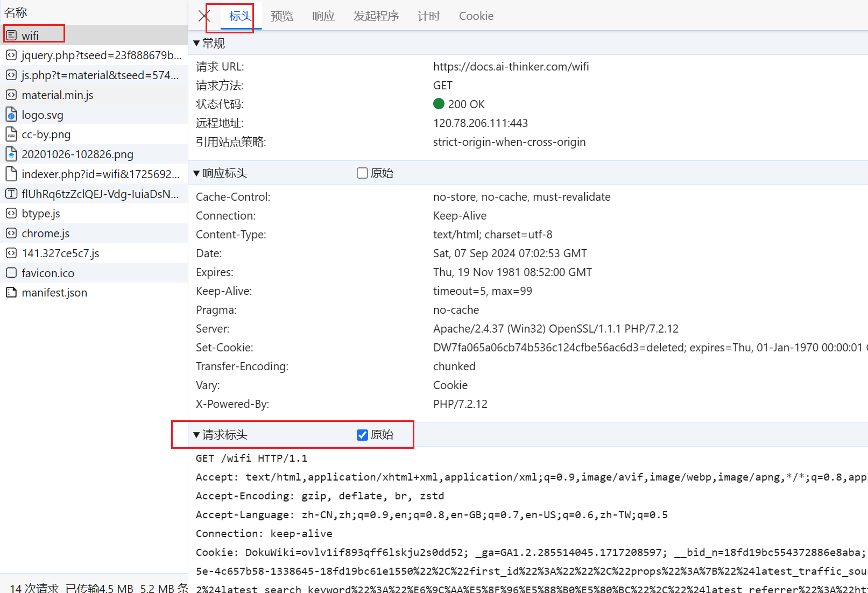Click the GET request method value

[442, 85]
